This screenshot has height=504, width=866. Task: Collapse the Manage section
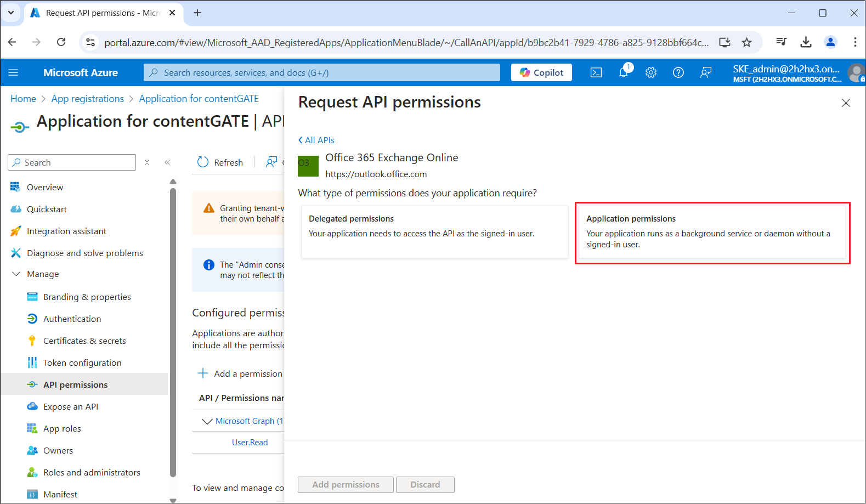pyautogui.click(x=16, y=274)
